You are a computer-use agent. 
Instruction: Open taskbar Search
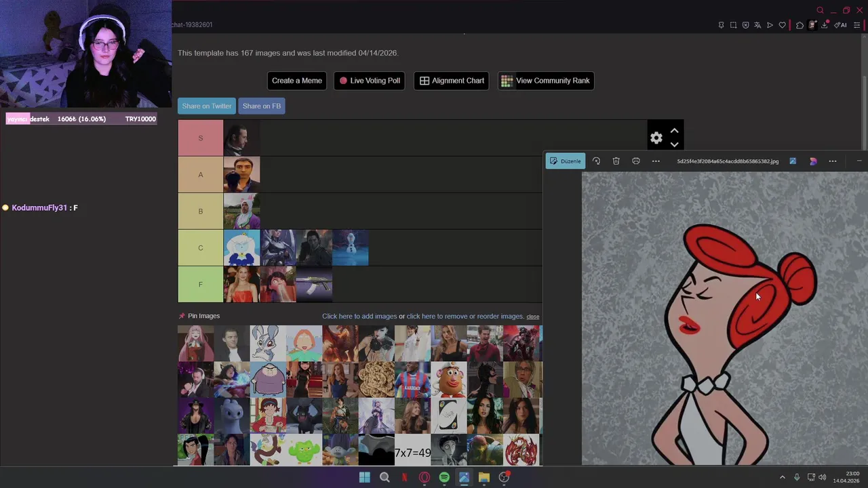384,477
